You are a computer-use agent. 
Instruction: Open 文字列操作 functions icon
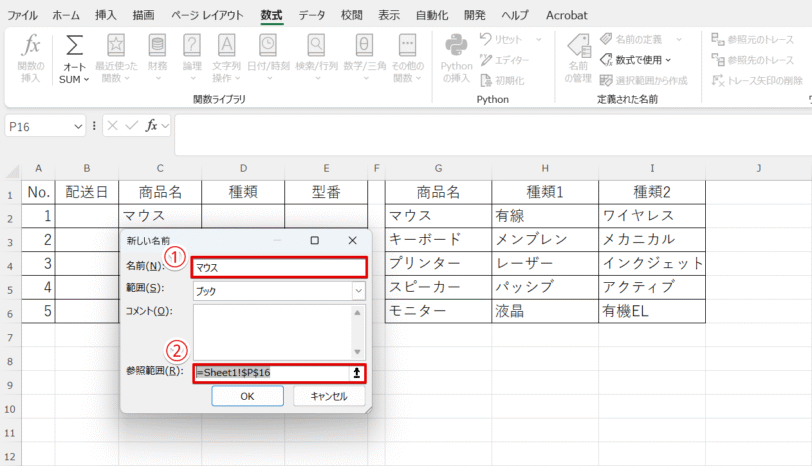(226, 45)
